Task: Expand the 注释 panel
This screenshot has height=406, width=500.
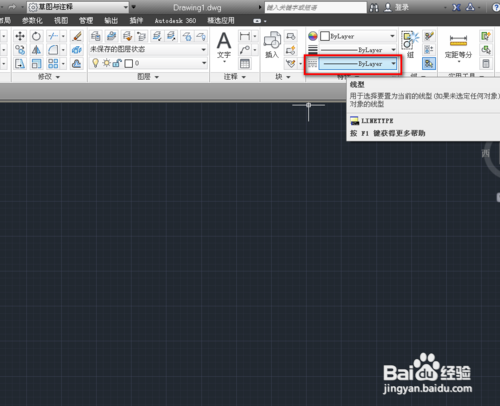Action: 234,77
